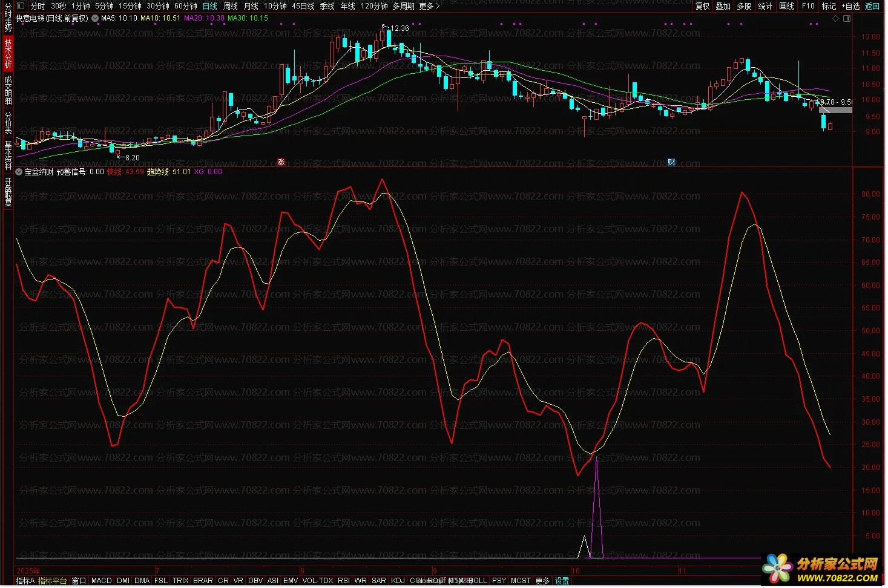Switch indicator to DMI

pyautogui.click(x=123, y=581)
